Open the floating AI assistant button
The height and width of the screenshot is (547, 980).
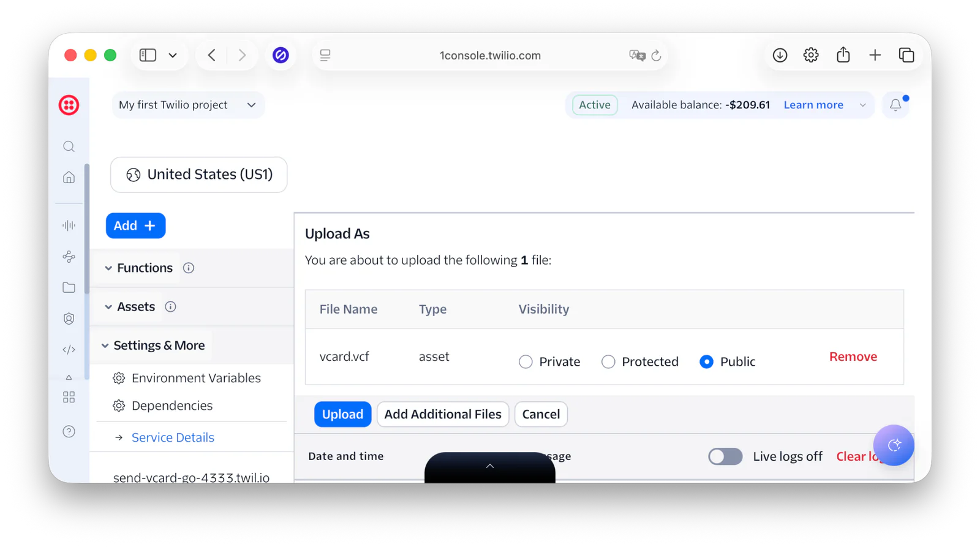(894, 445)
